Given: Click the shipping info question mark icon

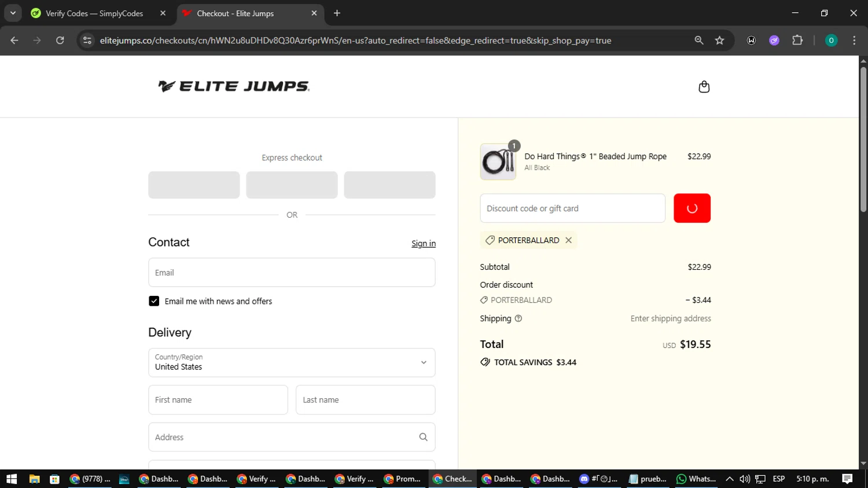Looking at the screenshot, I should click(x=518, y=318).
